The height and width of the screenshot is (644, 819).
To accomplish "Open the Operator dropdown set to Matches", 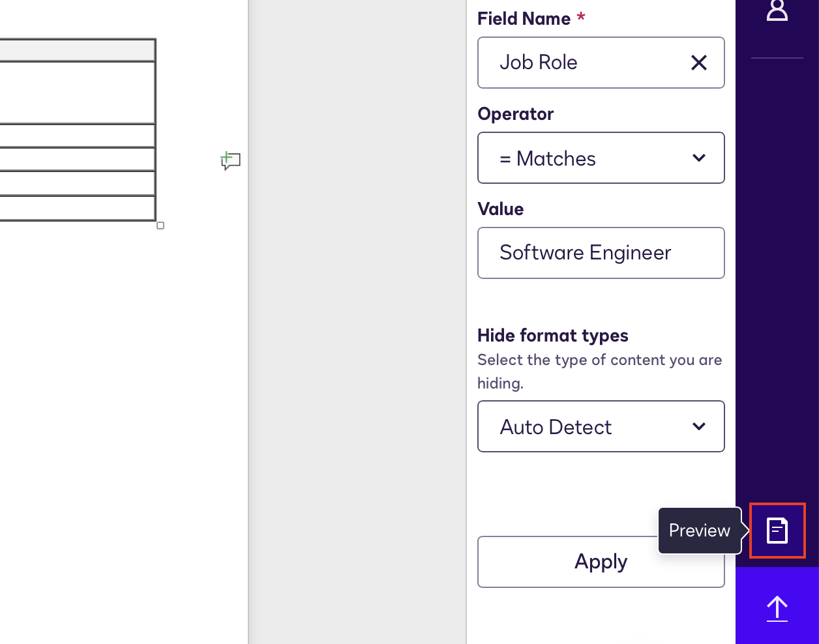I will click(x=601, y=158).
